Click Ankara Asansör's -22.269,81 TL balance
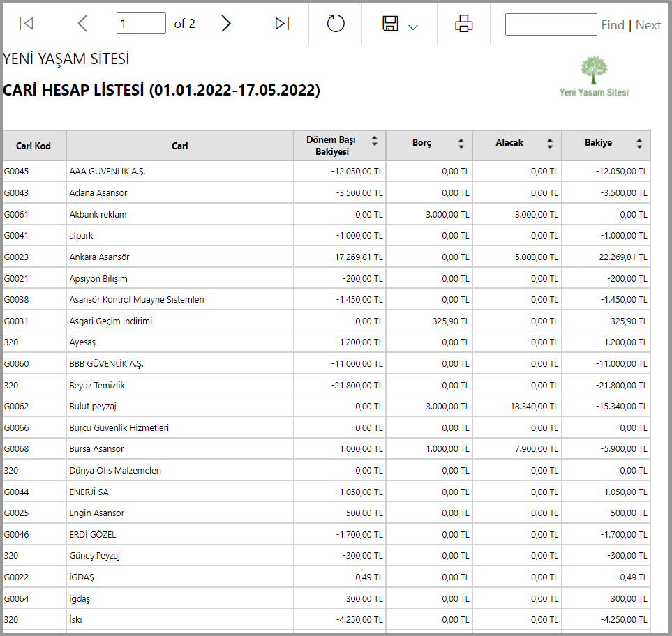The height and width of the screenshot is (636, 672). point(622,257)
